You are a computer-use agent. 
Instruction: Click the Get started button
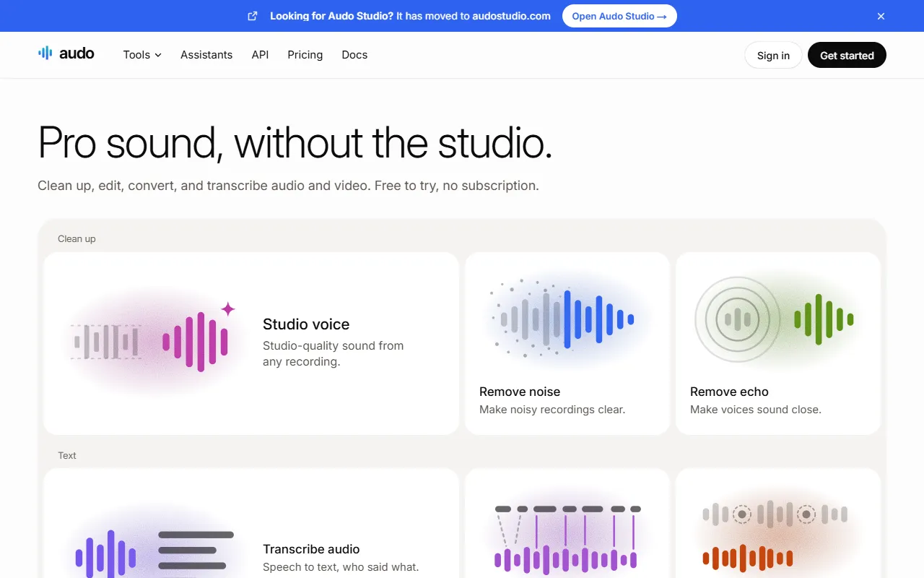click(x=847, y=56)
